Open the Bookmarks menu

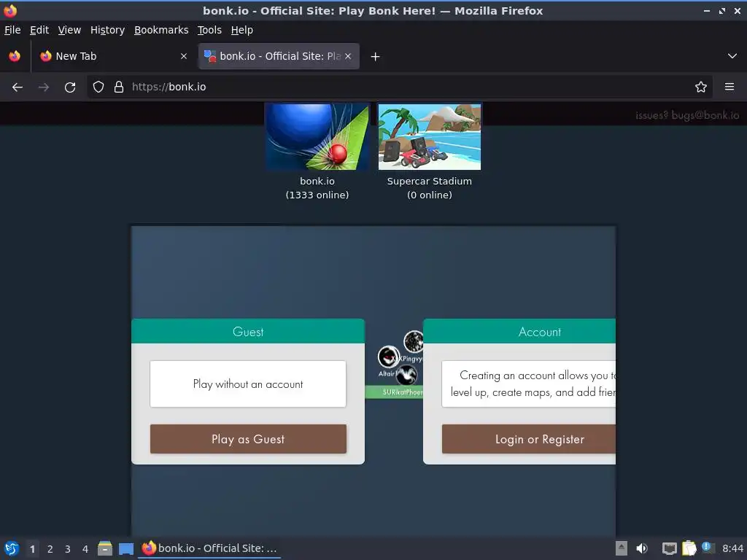tap(161, 30)
